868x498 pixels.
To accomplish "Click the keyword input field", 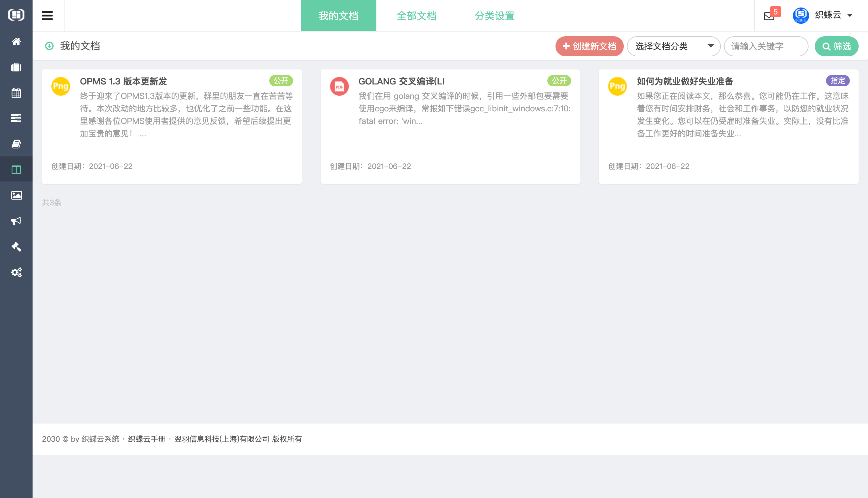I will coord(766,46).
